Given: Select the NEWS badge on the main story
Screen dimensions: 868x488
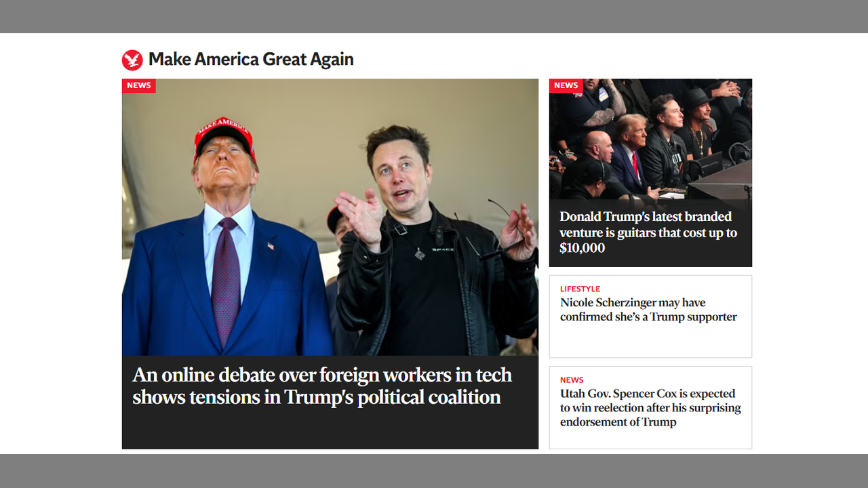Looking at the screenshot, I should coord(139,85).
